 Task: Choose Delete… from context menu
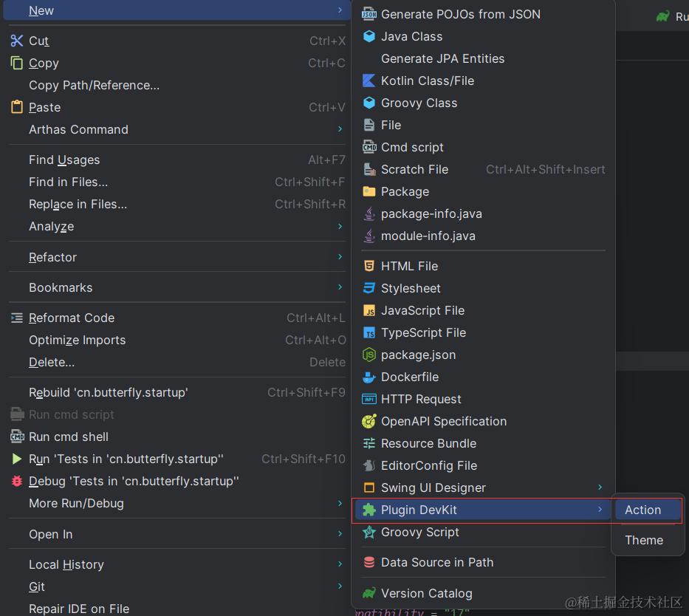tap(177, 362)
